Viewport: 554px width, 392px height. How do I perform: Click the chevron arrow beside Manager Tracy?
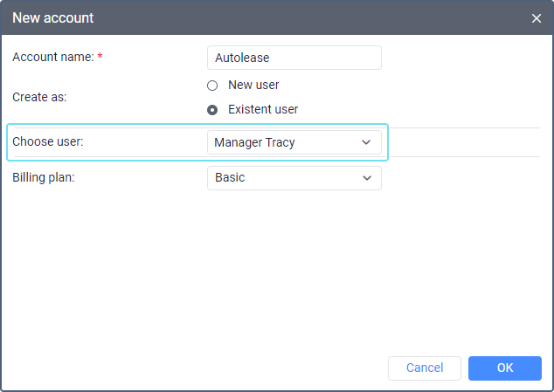click(366, 142)
